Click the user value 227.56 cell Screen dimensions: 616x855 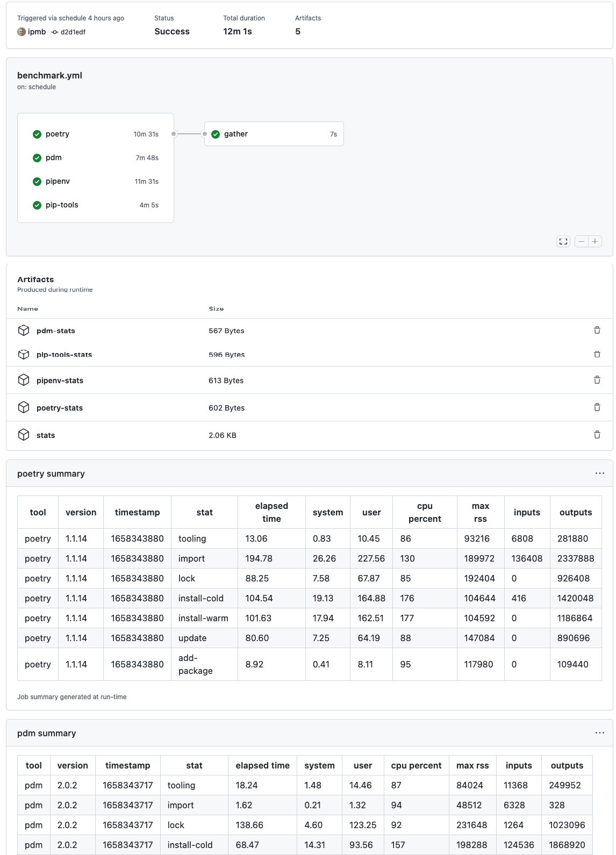click(x=371, y=558)
